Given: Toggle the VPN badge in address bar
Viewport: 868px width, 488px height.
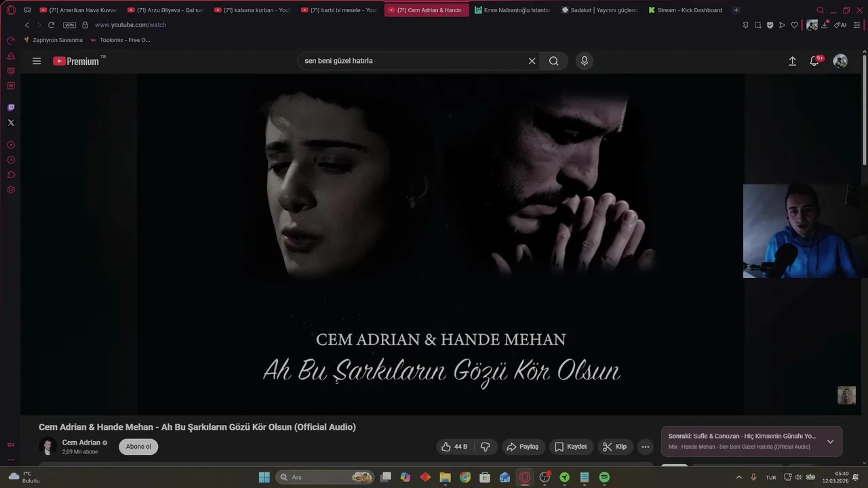Looking at the screenshot, I should 69,25.
